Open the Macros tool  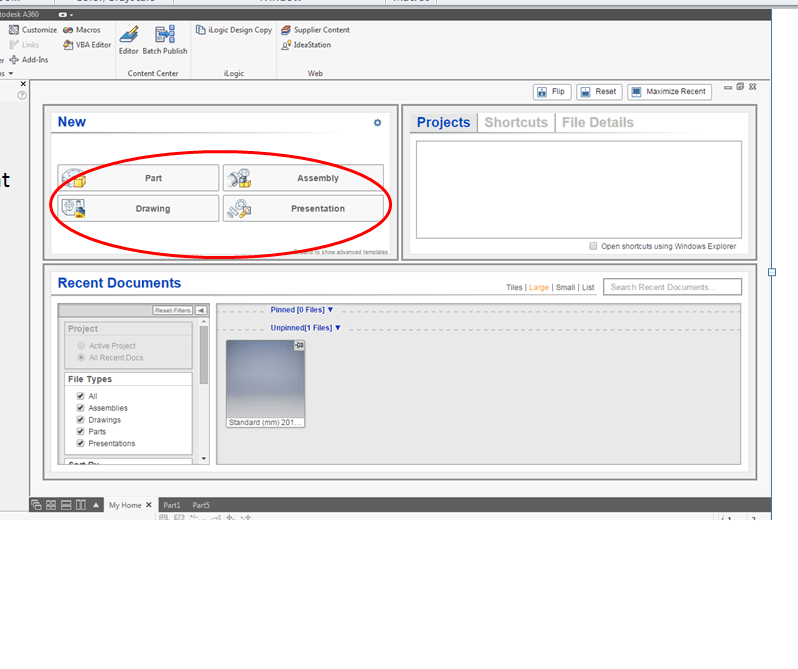(82, 30)
